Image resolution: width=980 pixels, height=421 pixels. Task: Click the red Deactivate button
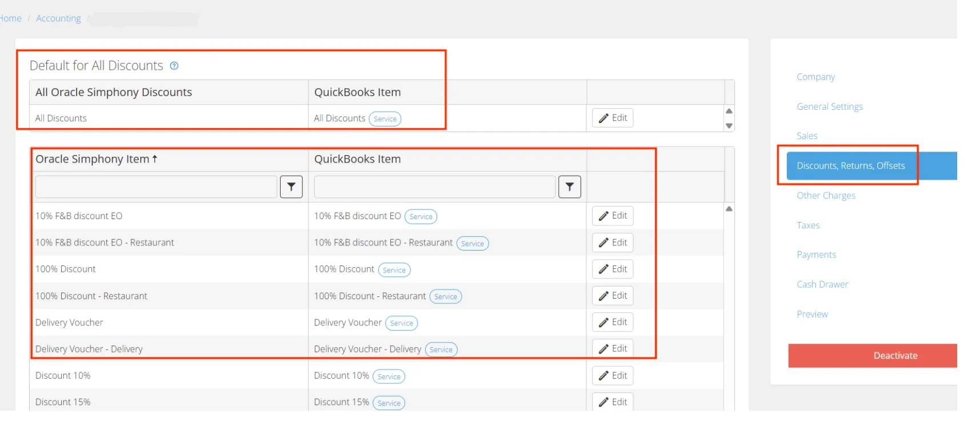pos(873,355)
